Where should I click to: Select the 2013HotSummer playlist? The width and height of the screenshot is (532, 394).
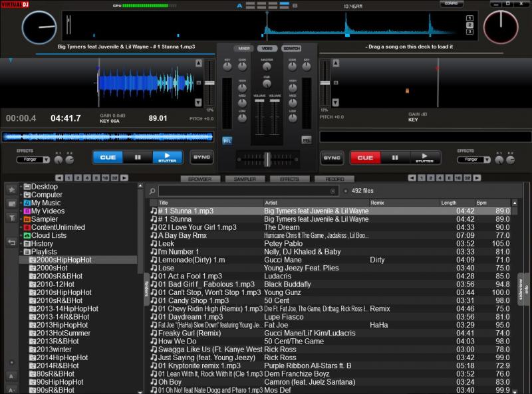point(60,333)
